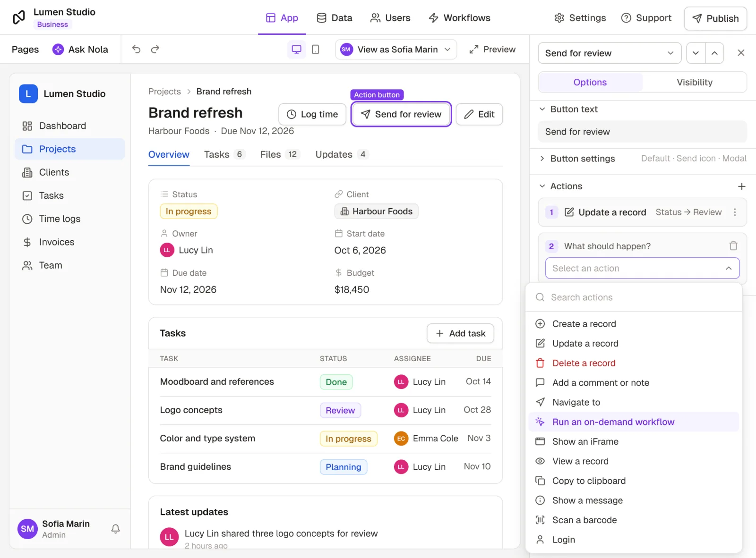Click the Search actions field
Screen dimensions: 756x558
coord(634,297)
